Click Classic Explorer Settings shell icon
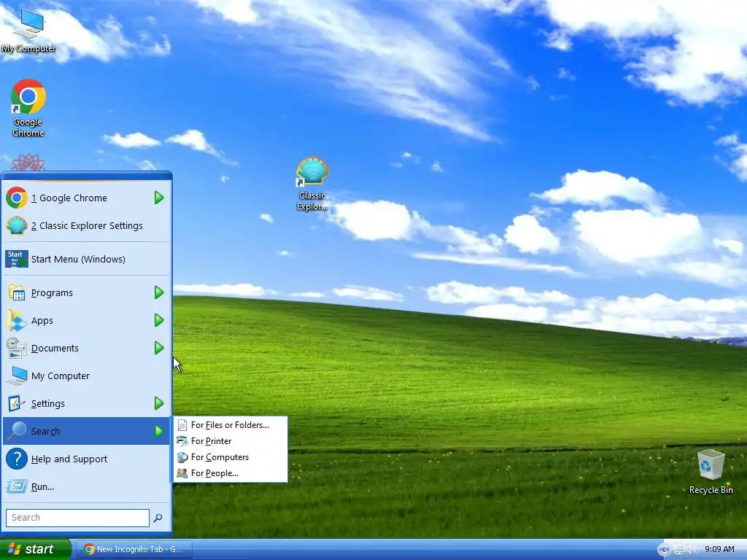The image size is (747, 560). point(17,226)
